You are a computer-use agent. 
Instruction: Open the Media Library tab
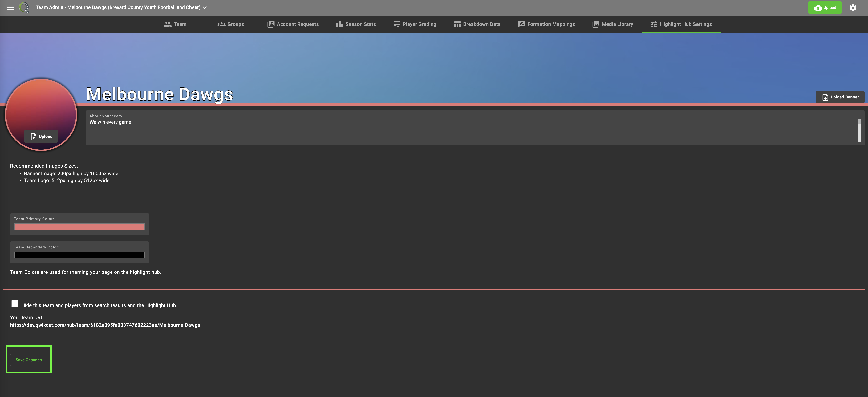(613, 24)
